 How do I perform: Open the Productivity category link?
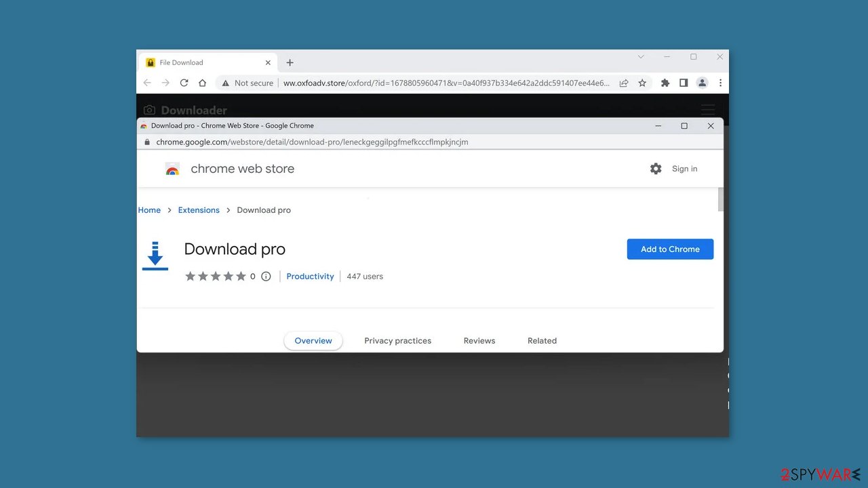tap(310, 276)
